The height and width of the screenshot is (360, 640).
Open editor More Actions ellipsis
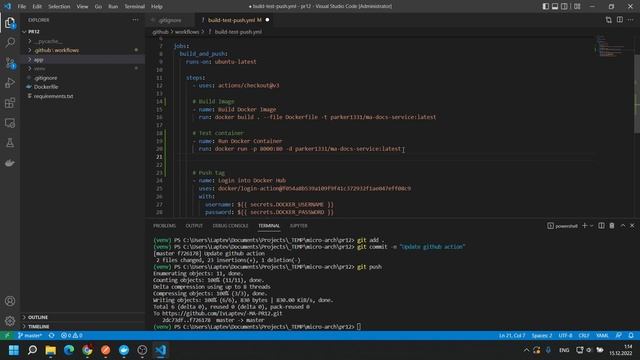click(631, 20)
